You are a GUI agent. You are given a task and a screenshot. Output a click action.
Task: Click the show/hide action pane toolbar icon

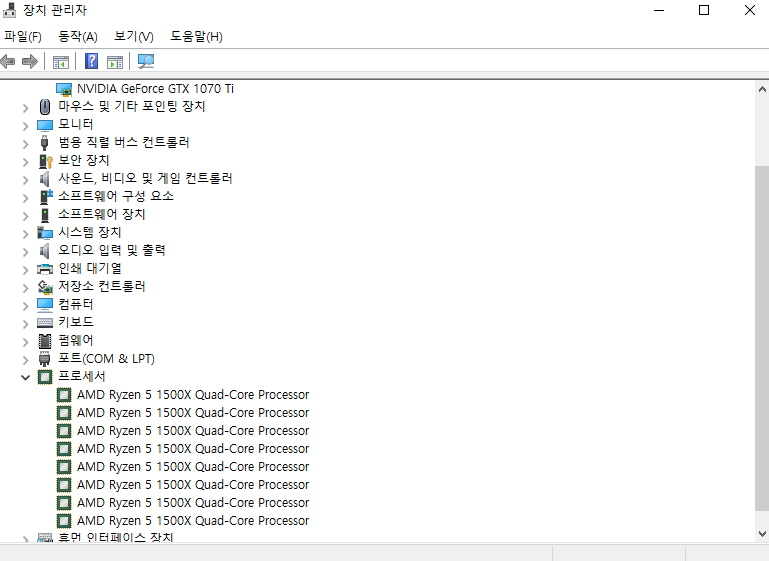[x=115, y=62]
